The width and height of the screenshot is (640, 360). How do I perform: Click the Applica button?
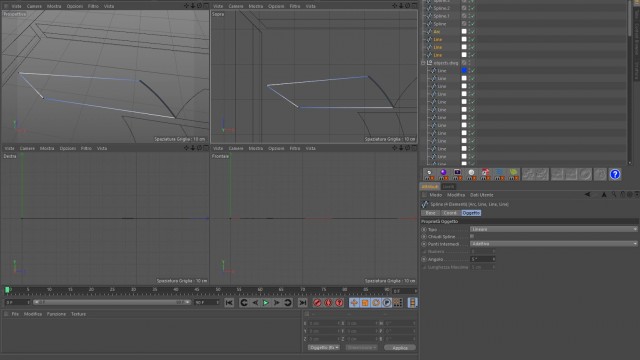400,348
